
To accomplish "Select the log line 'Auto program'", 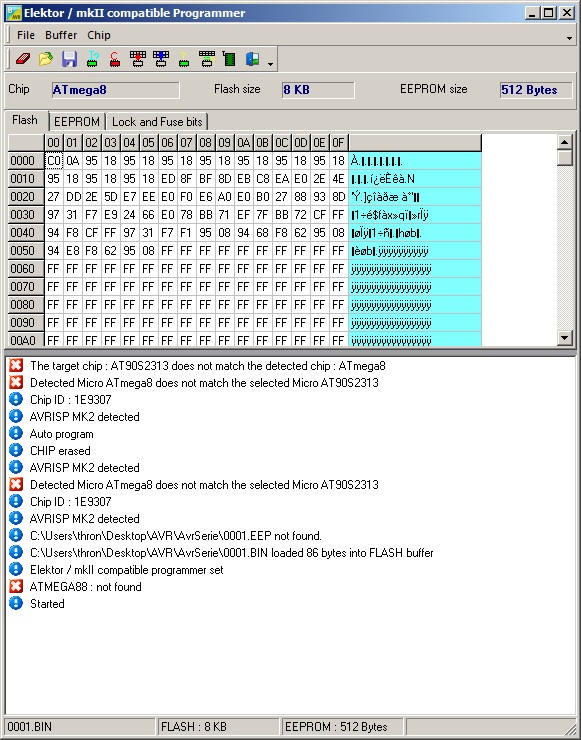I will (x=61, y=434).
